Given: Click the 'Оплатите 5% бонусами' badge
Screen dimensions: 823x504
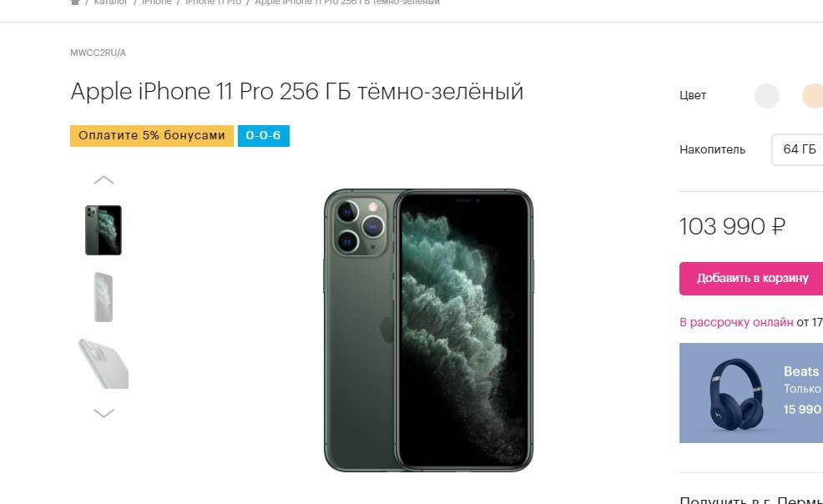Looking at the screenshot, I should (152, 136).
